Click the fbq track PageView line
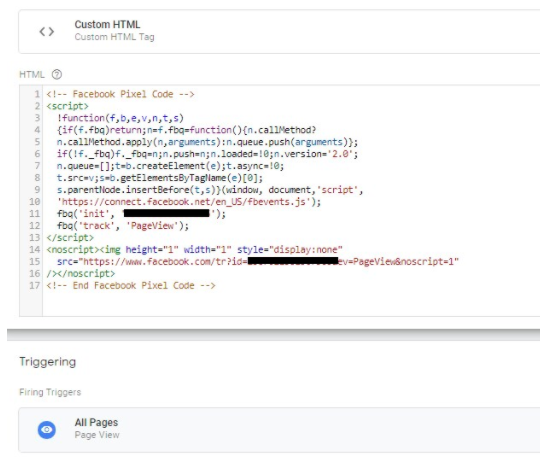 (123, 226)
